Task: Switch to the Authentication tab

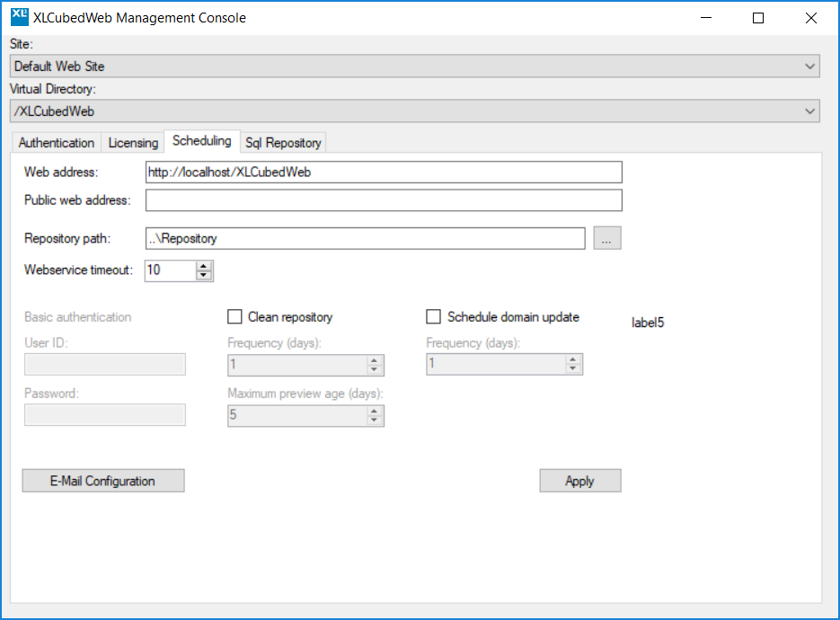Action: click(57, 143)
